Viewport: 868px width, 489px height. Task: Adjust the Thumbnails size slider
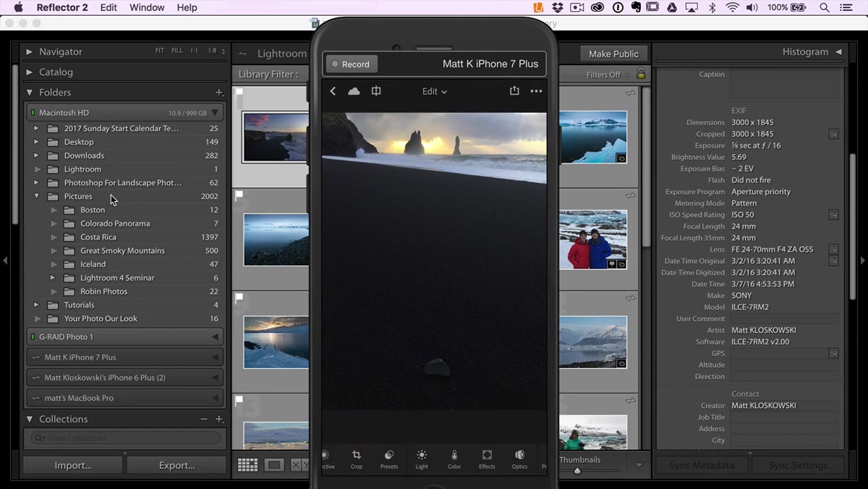pyautogui.click(x=577, y=471)
